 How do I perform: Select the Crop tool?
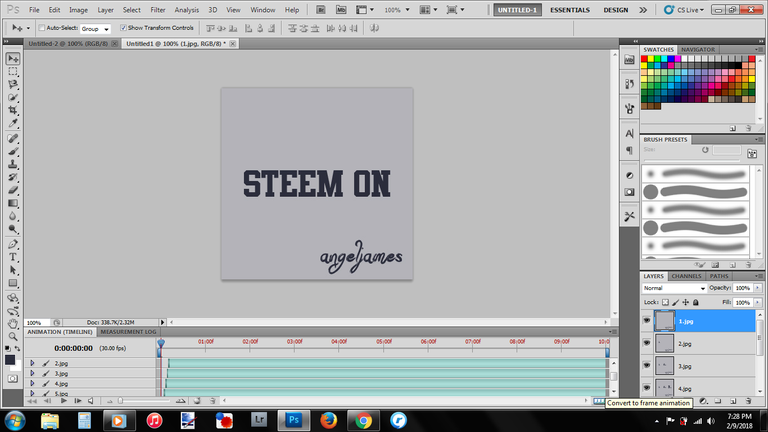click(13, 110)
